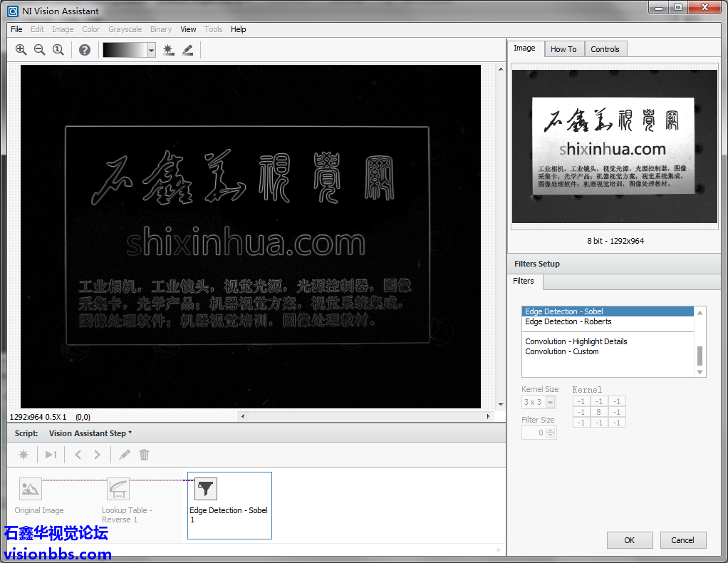Click the grayscale gradient palette swatch
728x563 pixels.
point(125,50)
